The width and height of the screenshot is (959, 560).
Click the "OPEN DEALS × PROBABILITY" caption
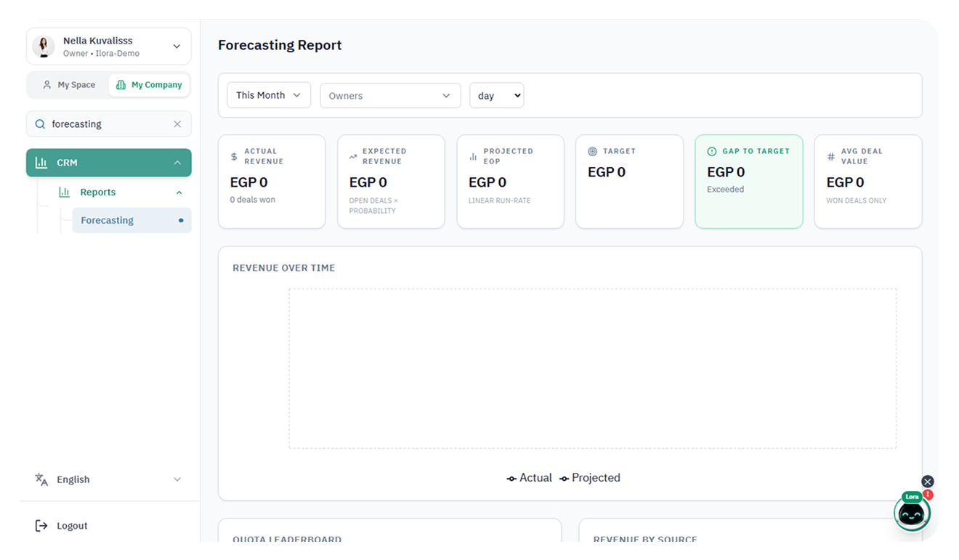(x=373, y=206)
